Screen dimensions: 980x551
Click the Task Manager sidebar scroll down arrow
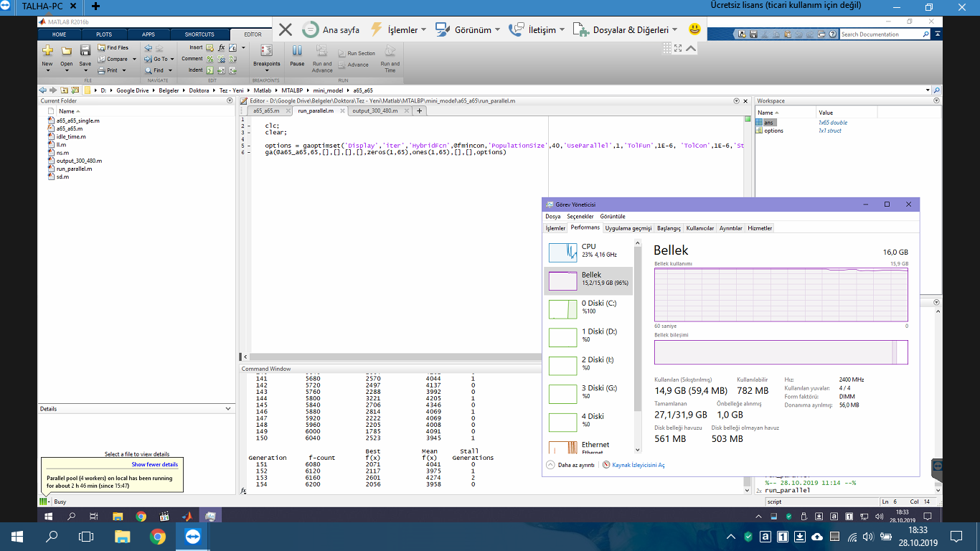coord(639,451)
